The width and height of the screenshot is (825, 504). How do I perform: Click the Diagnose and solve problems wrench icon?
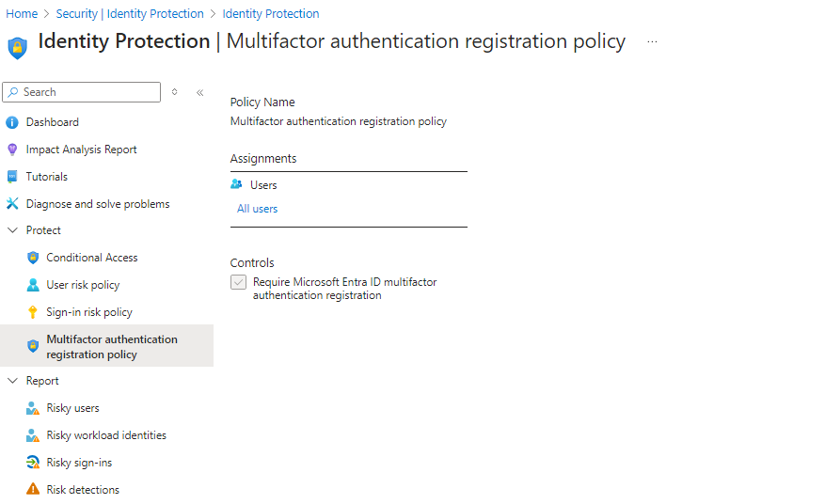[12, 204]
